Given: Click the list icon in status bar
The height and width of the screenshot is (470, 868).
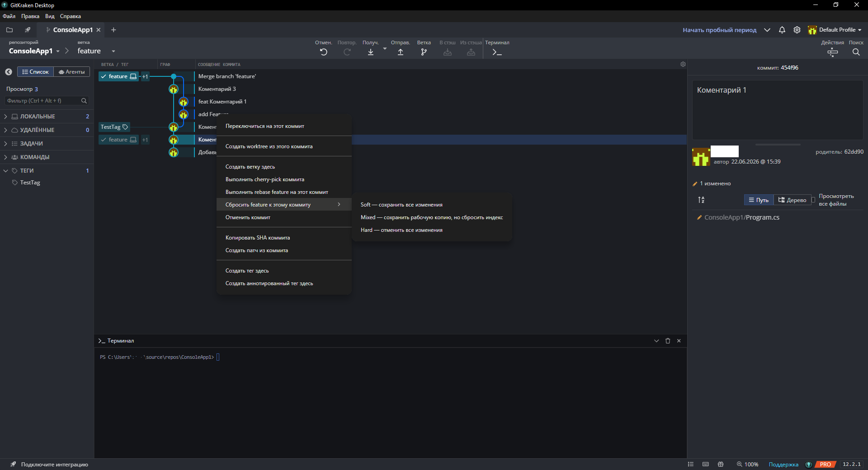Looking at the screenshot, I should pyautogui.click(x=691, y=464).
